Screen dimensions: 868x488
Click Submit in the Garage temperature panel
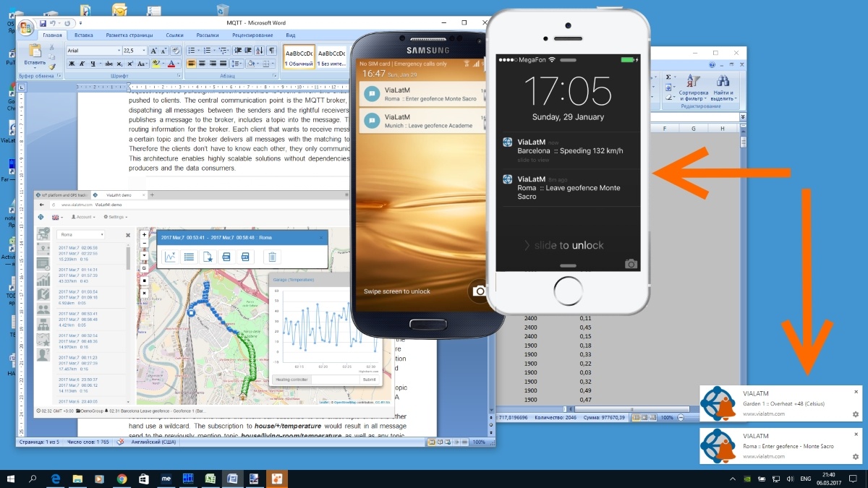click(x=368, y=380)
